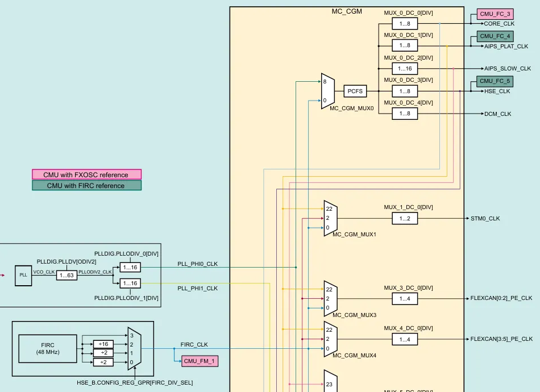
Task: Select the PLLDIG.PLLODIV_0[DIV] label
Action: [x=126, y=254]
